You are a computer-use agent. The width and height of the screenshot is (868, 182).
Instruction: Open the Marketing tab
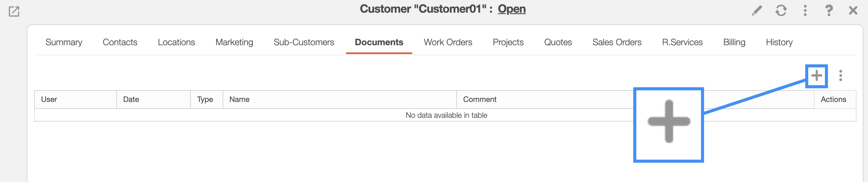coord(234,42)
